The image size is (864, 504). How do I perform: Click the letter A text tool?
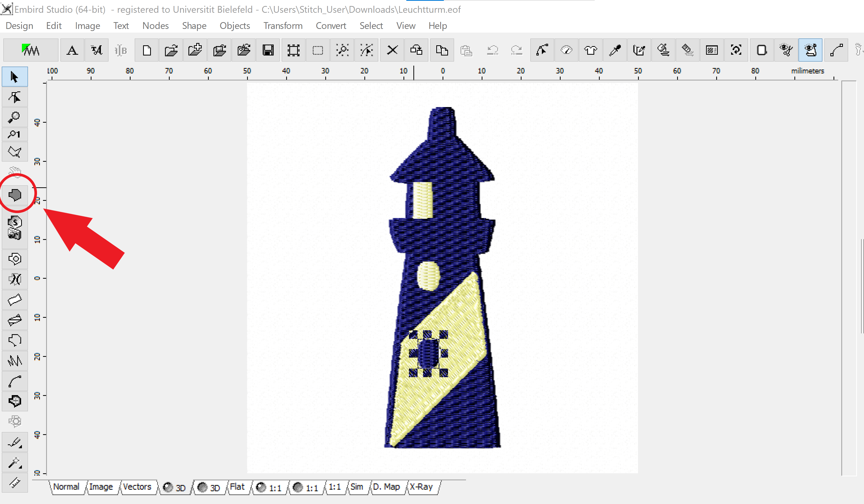tap(72, 50)
